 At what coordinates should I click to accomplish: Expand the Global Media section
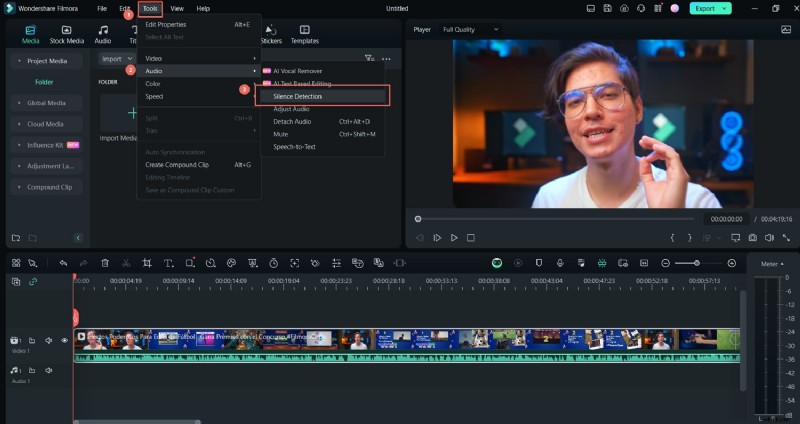click(x=45, y=103)
